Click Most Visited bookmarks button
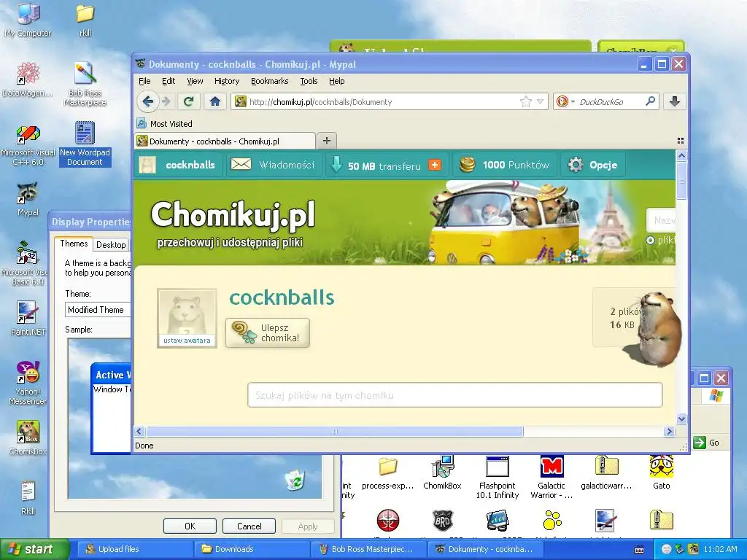This screenshot has height=560, width=747. (165, 124)
